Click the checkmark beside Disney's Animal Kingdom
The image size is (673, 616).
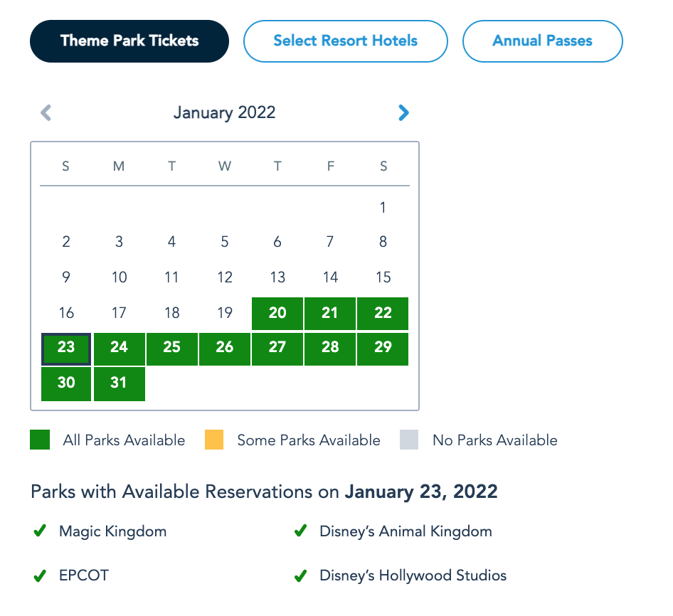pyautogui.click(x=300, y=531)
